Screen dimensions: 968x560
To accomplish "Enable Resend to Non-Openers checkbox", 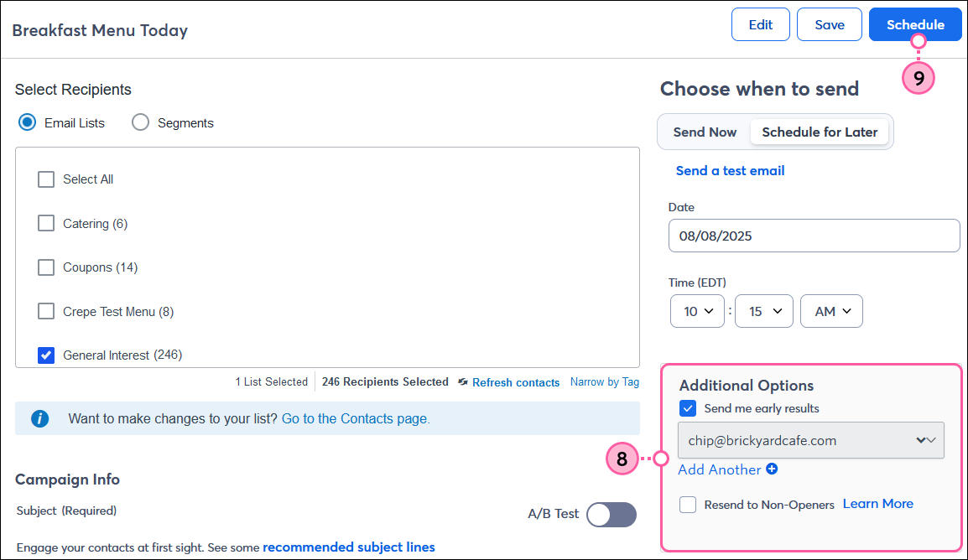I will coord(688,505).
